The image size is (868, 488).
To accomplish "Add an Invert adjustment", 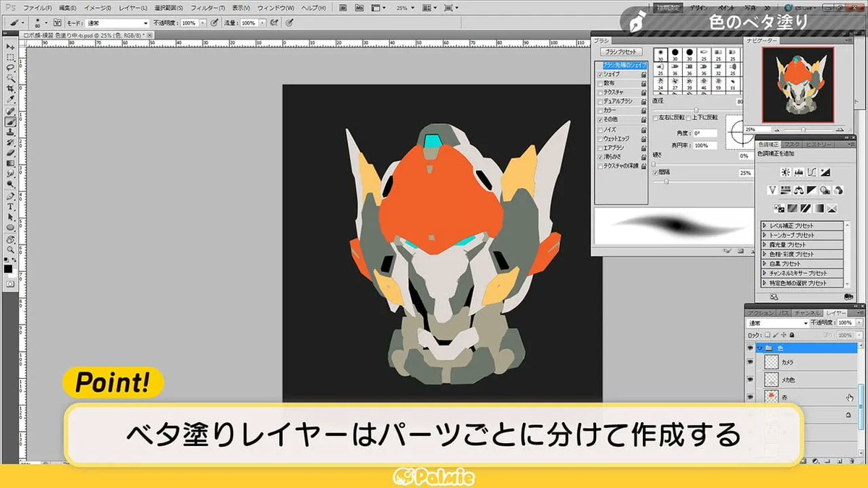I will click(x=780, y=208).
